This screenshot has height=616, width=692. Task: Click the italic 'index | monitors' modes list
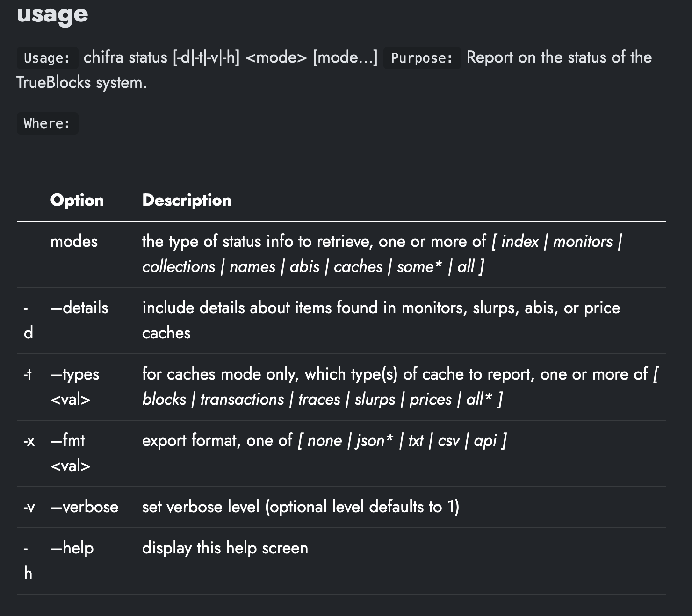point(556,241)
